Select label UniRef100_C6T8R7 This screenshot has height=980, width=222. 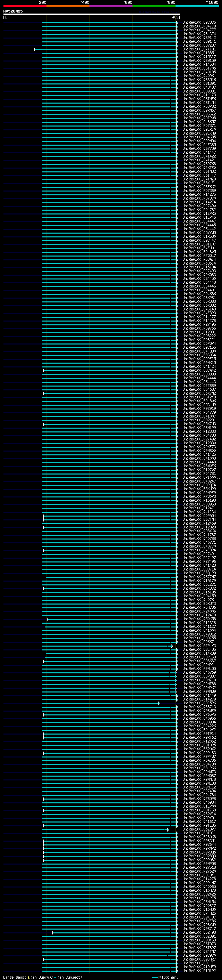199,948
